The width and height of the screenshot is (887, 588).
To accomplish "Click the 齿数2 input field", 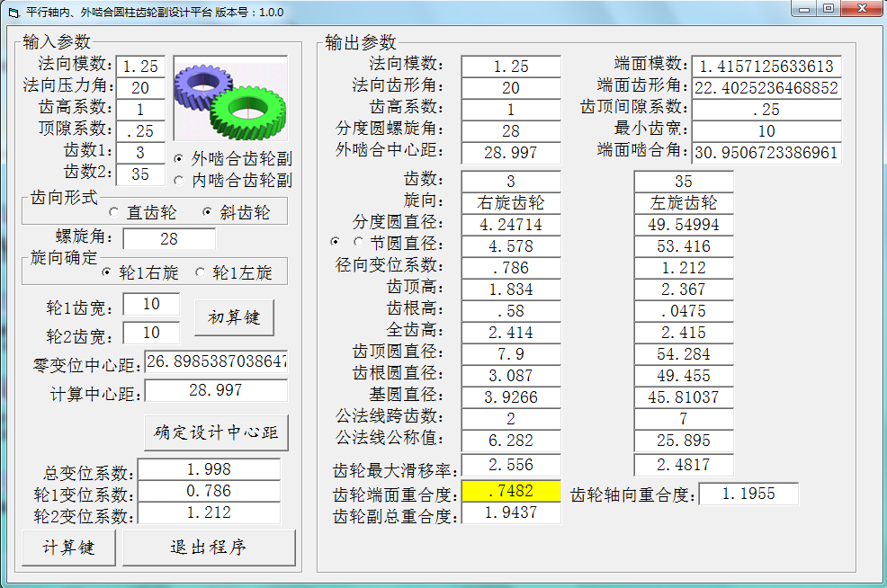I will point(140,174).
